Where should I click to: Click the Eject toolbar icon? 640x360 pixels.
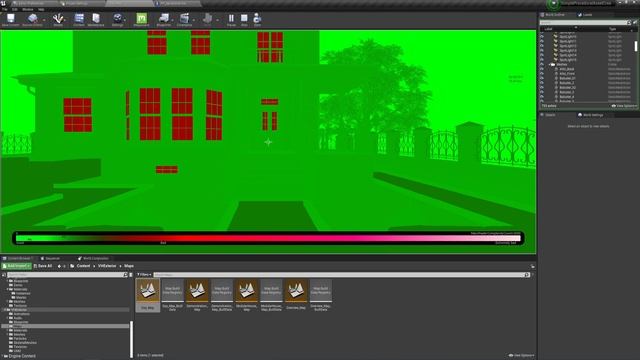[257, 18]
